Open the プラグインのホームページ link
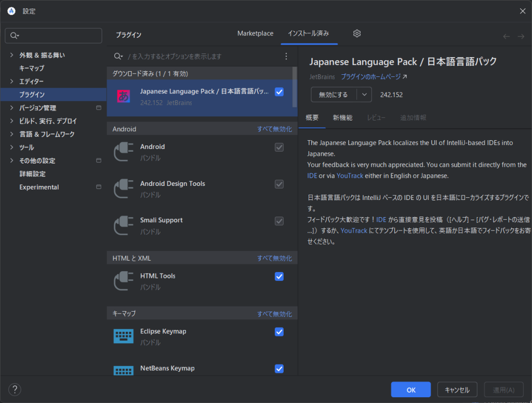This screenshot has height=403, width=532. (374, 77)
